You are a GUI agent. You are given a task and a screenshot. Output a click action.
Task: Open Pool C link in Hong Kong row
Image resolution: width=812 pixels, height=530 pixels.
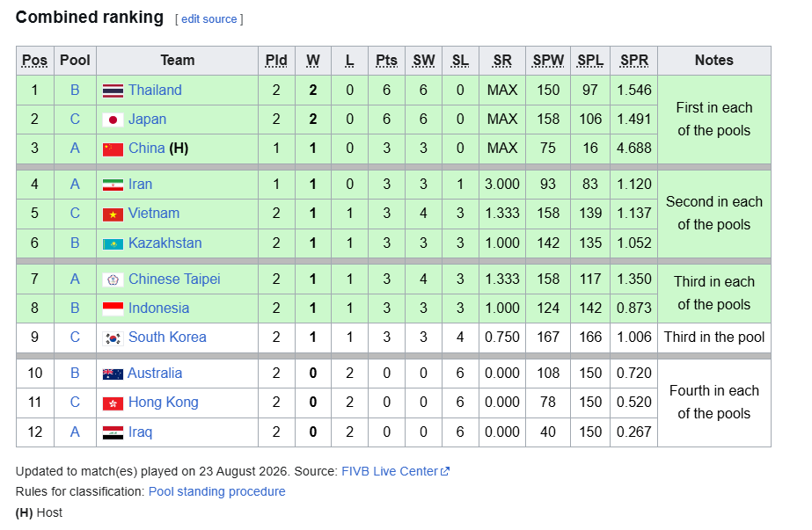pyautogui.click(x=75, y=403)
